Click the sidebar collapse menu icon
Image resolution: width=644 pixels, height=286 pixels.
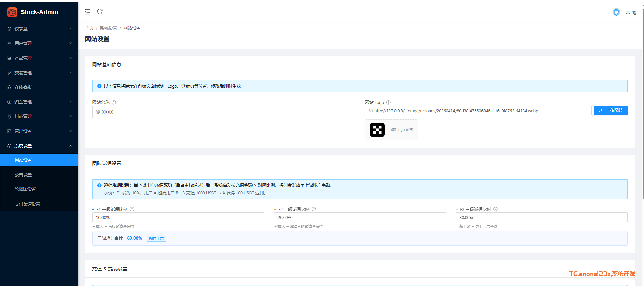tap(87, 12)
